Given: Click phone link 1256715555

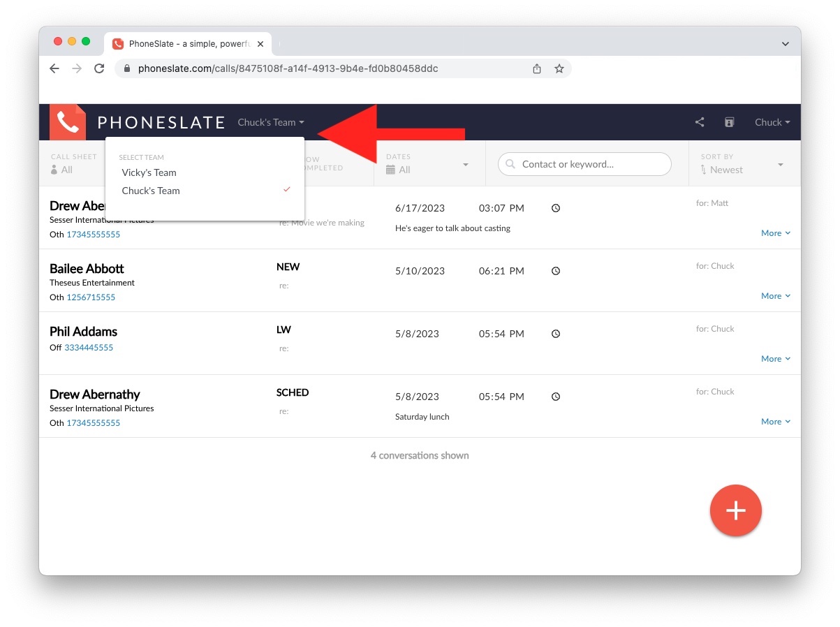Looking at the screenshot, I should 91,297.
